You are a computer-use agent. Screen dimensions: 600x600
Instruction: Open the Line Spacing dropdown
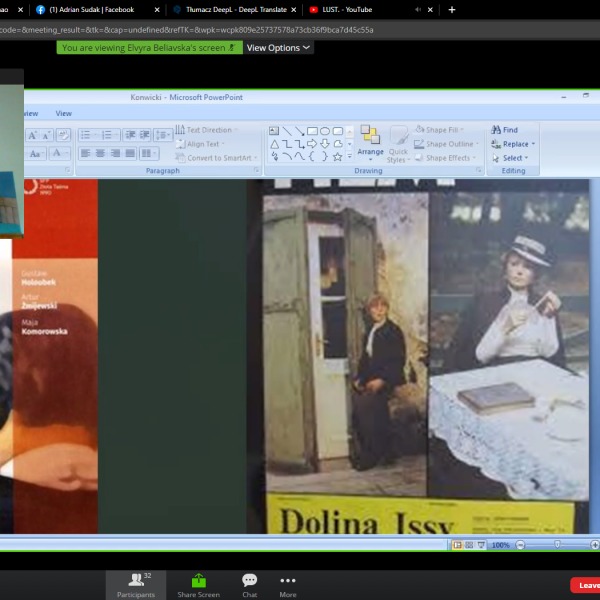pos(163,135)
